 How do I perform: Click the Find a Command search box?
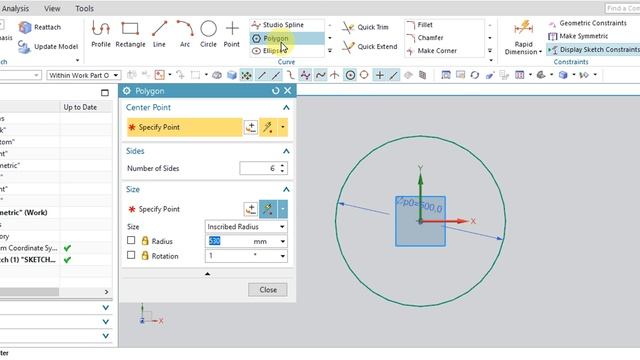622,8
